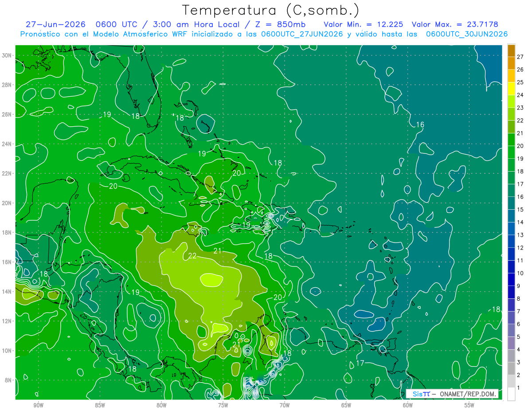Click the legend value "27"

click(x=520, y=57)
